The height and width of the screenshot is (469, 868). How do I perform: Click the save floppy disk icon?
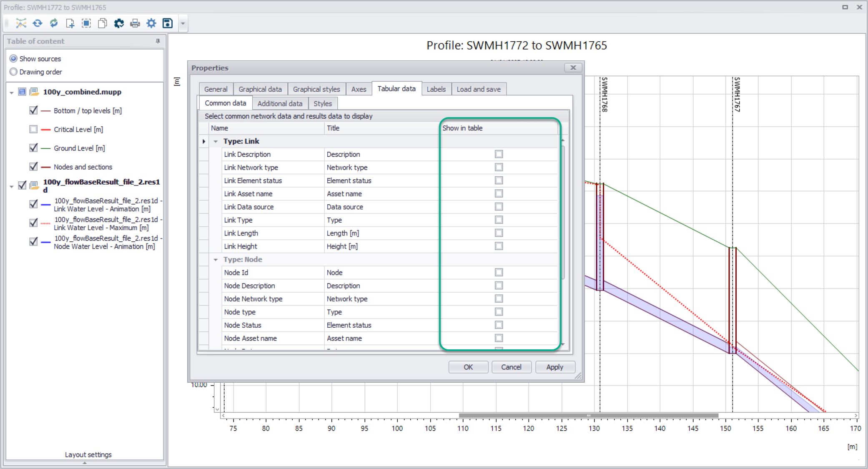[168, 23]
